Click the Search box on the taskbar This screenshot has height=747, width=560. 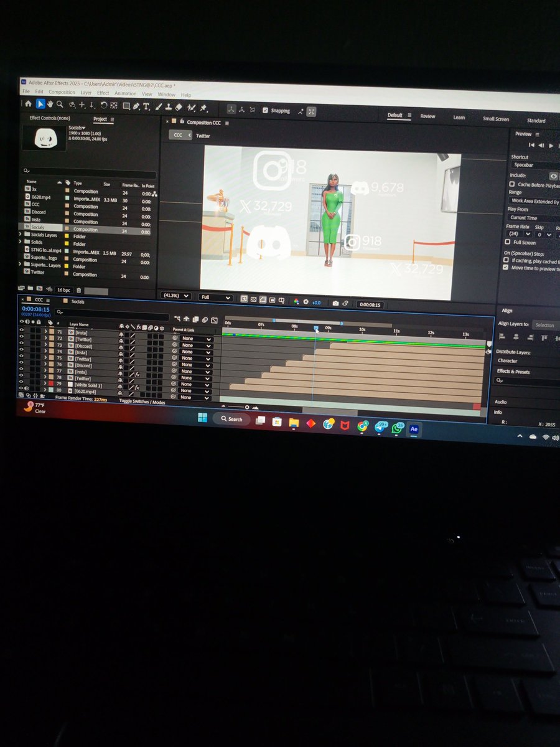(x=231, y=419)
